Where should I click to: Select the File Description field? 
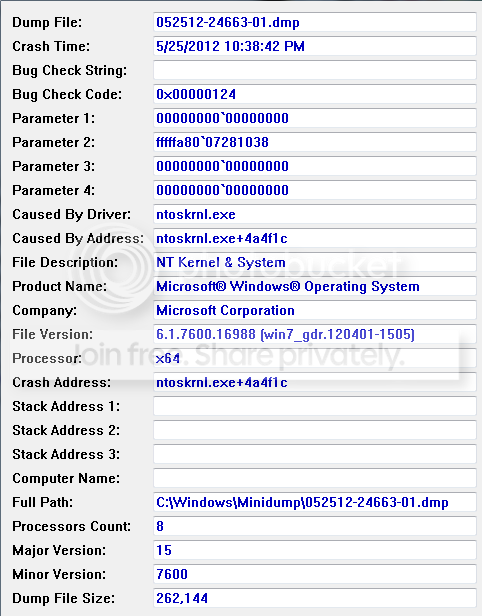click(x=315, y=262)
